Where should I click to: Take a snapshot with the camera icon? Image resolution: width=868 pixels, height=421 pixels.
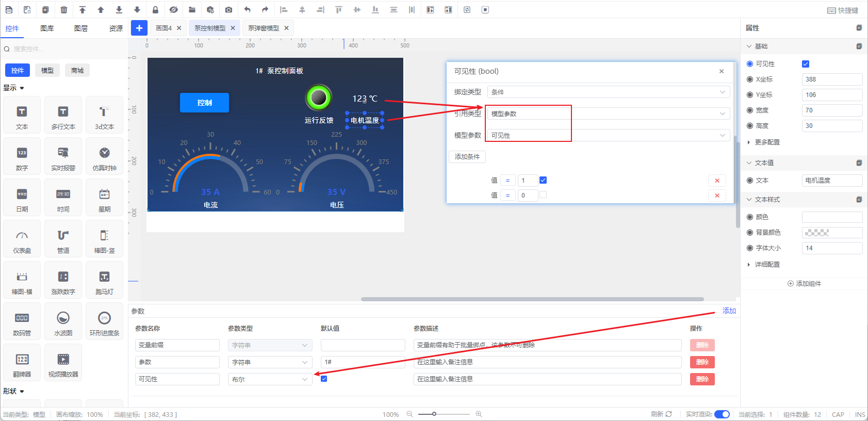(228, 10)
